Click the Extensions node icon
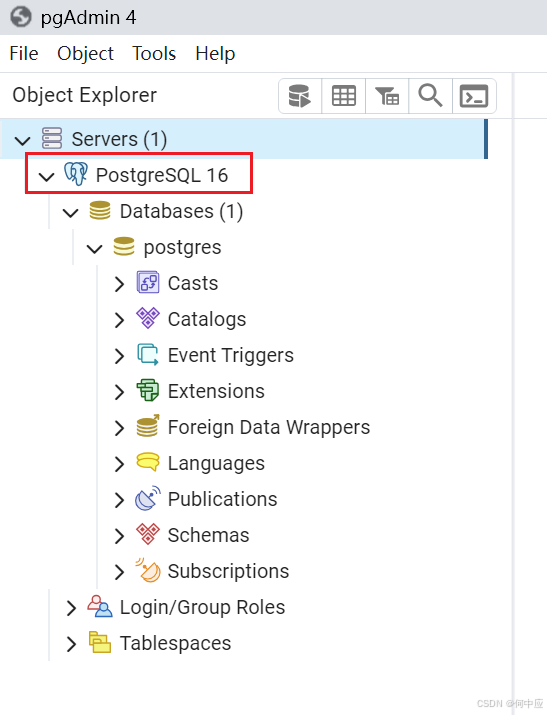 (148, 391)
